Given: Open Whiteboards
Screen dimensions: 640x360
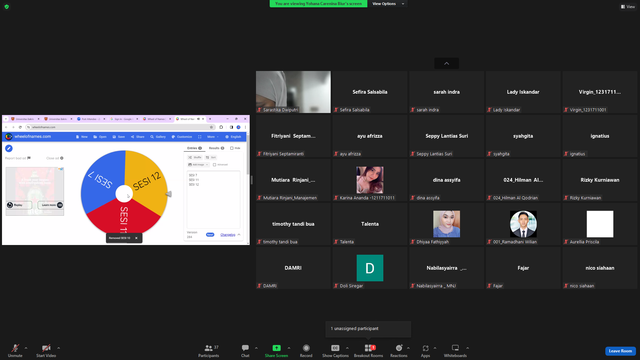Looking at the screenshot, I should pyautogui.click(x=455, y=350).
